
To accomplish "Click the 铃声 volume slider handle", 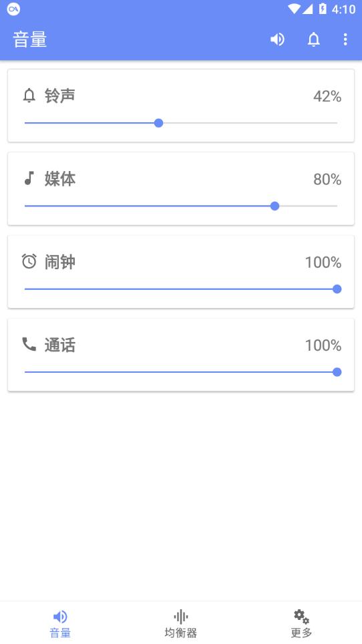I will point(158,123).
